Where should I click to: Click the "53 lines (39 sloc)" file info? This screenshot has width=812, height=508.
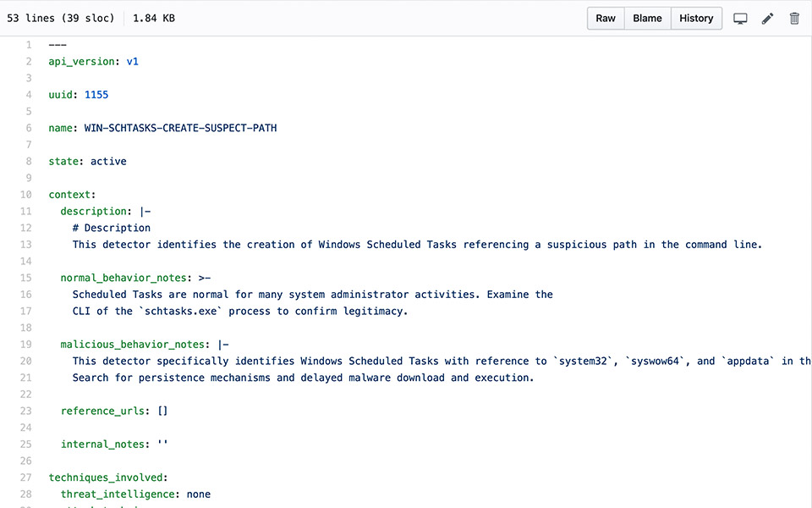[x=61, y=19]
